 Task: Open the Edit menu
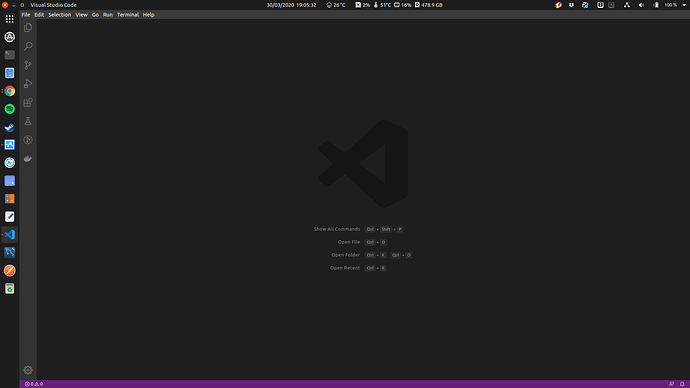click(x=39, y=15)
